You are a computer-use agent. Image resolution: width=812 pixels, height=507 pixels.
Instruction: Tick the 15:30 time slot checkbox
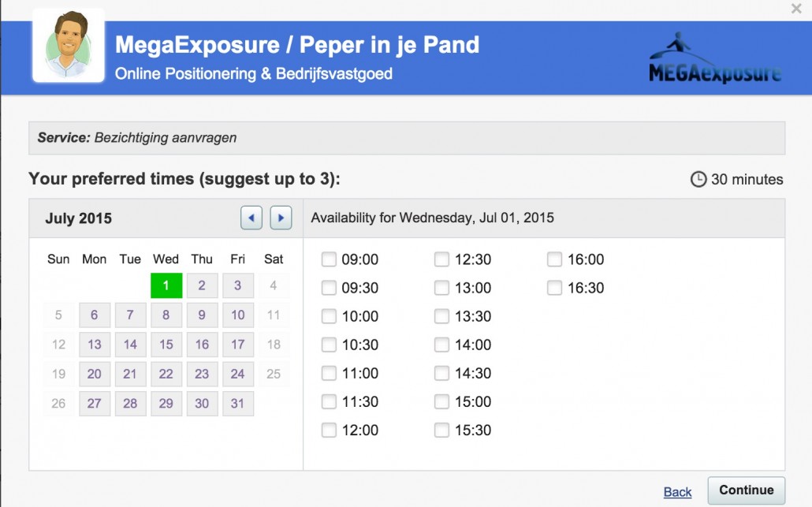(441, 430)
